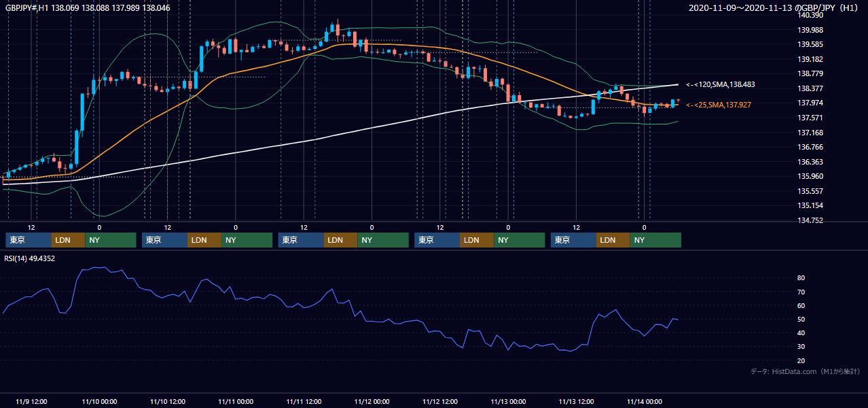The height and width of the screenshot is (408, 868).
Task: Click the HistData.com data credit text
Action: point(806,371)
